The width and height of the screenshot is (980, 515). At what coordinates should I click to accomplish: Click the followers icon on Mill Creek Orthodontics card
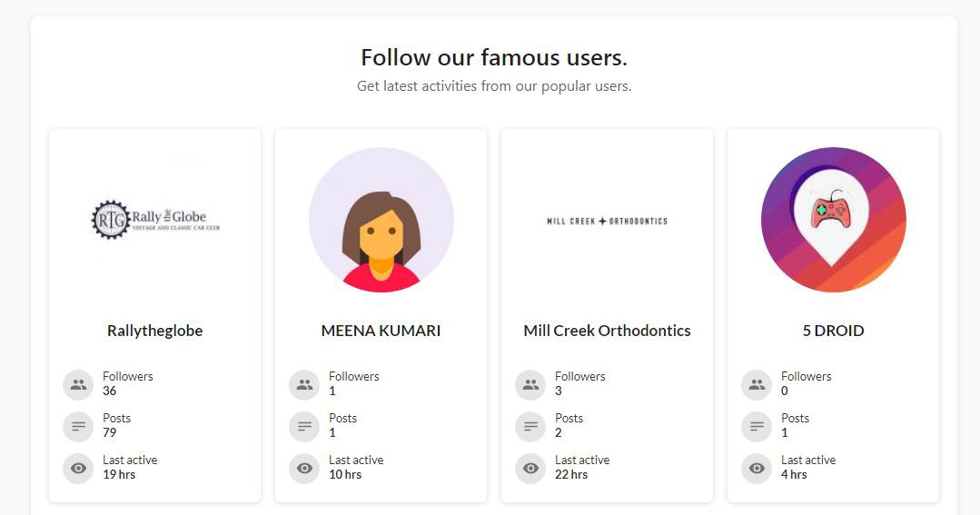(530, 384)
